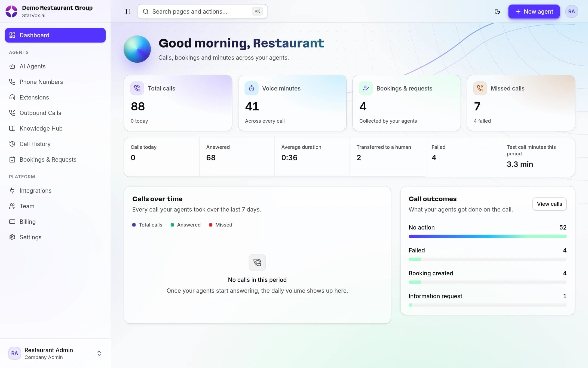Click the gradient orb beside the greeting
This screenshot has height=368, width=588.
click(x=137, y=49)
